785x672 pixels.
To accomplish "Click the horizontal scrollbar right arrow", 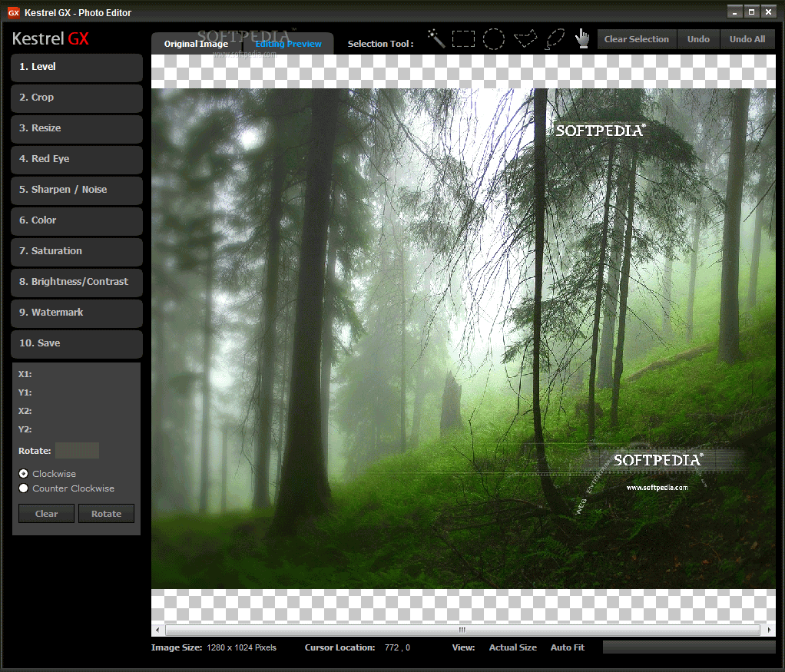I will (x=770, y=630).
